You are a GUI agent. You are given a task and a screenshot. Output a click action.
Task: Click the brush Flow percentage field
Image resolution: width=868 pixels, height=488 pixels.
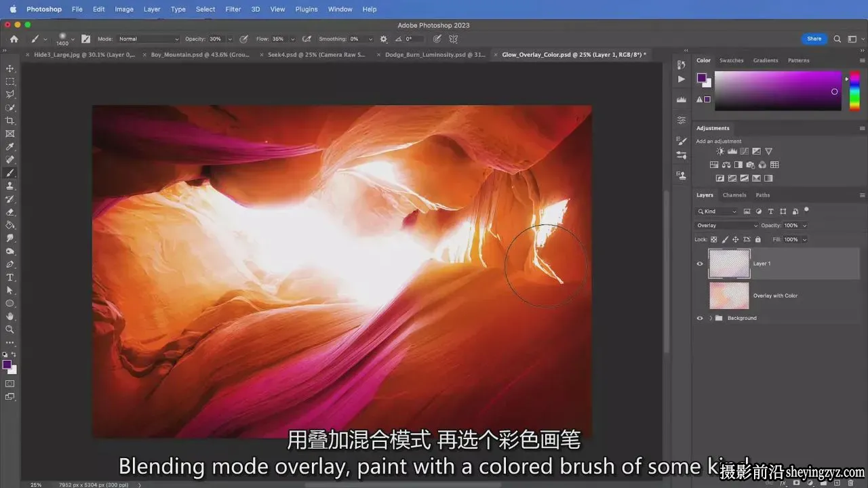[x=280, y=39]
